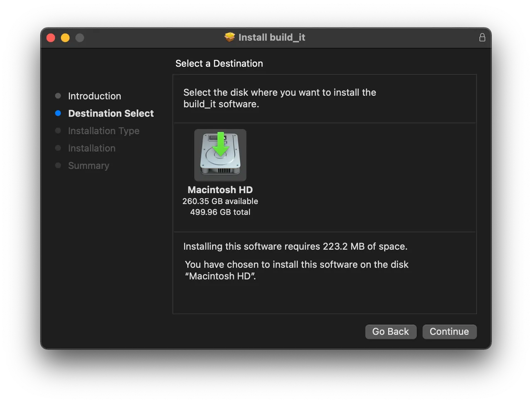Select the Macintosh HD disk icon

220,155
